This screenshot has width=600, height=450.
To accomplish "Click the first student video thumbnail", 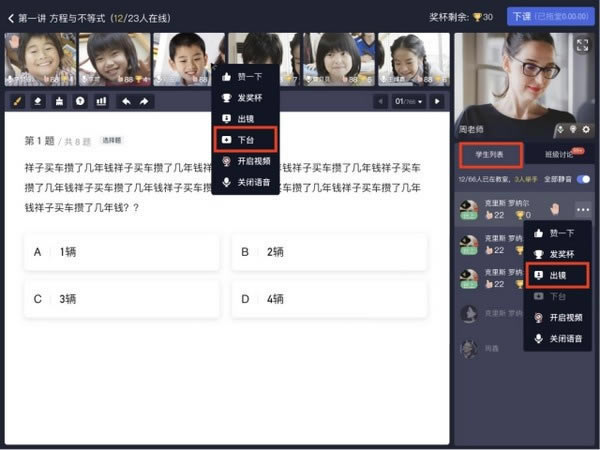I will pos(38,59).
